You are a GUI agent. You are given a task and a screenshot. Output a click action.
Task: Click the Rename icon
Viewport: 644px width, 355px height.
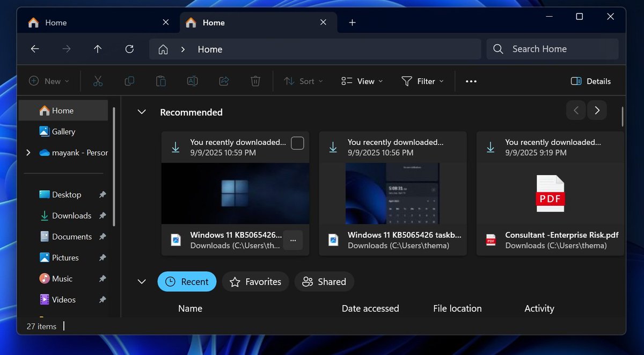point(192,81)
